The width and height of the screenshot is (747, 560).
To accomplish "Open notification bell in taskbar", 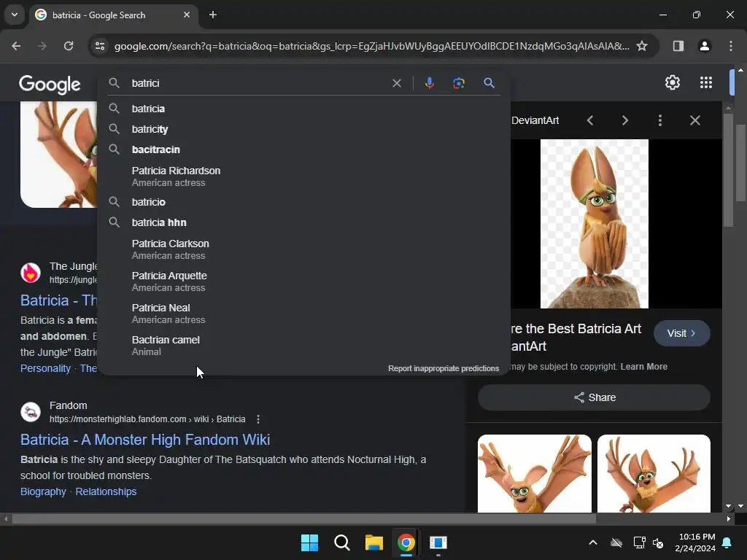I will tap(727, 542).
